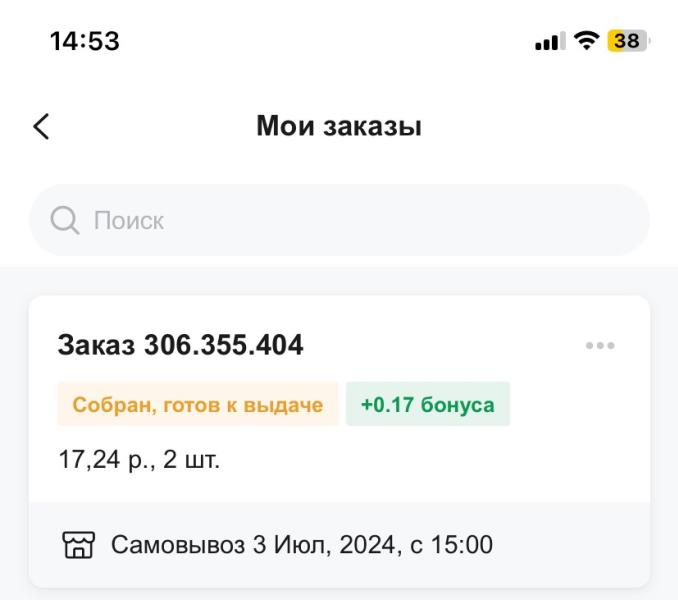
Task: Open order Заказ 306.355.404
Action: click(x=180, y=345)
